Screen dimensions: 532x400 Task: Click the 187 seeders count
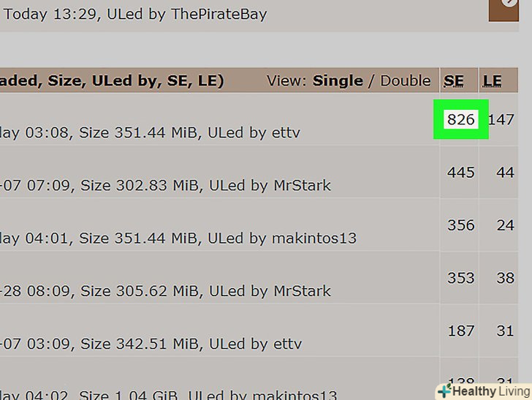(x=461, y=331)
